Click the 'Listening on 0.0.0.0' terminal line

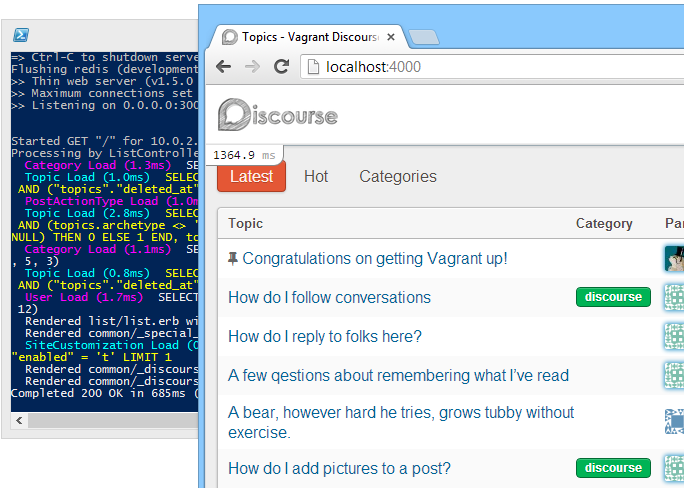[x=104, y=105]
